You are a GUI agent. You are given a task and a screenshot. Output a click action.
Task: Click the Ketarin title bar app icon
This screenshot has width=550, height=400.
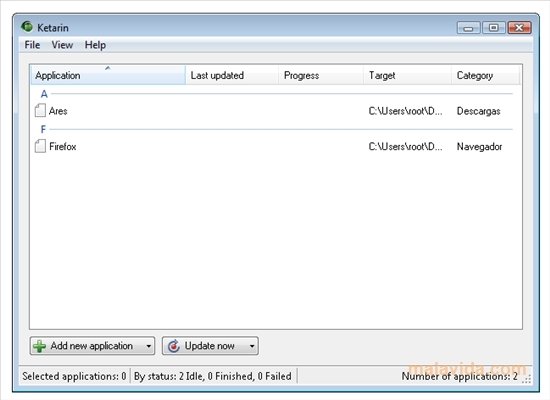(27, 27)
